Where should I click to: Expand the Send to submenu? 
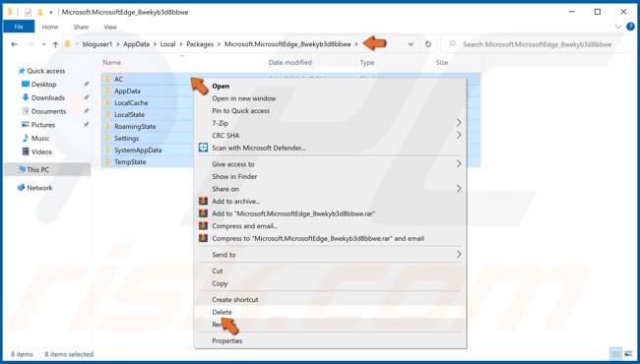[x=330, y=255]
